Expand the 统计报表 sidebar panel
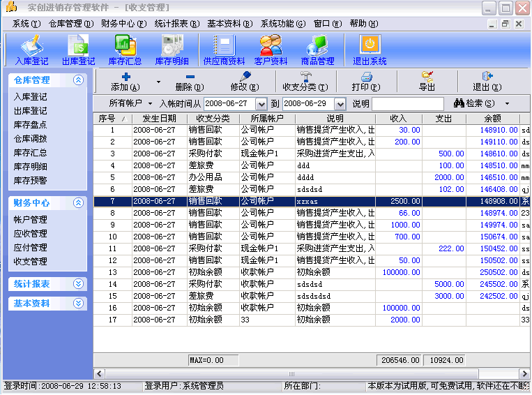532x395 pixels. pyautogui.click(x=78, y=284)
